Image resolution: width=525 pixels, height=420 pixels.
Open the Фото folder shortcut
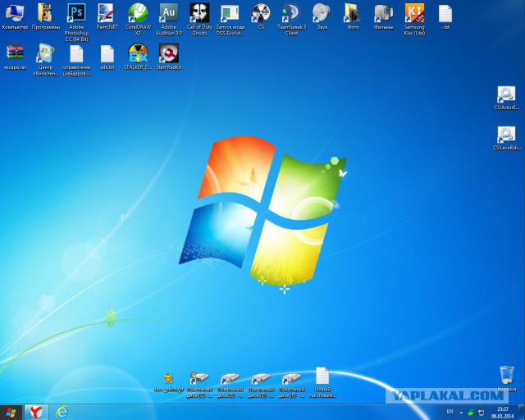point(353,16)
